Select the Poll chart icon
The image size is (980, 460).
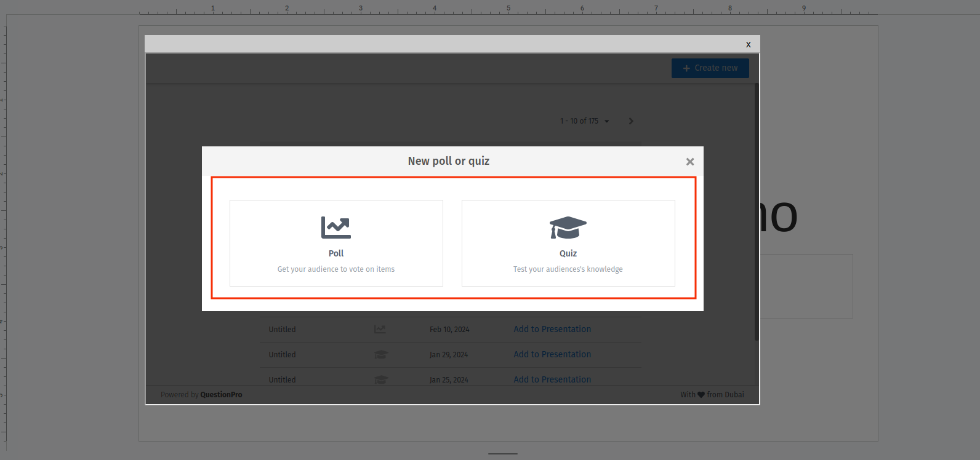[x=336, y=228]
